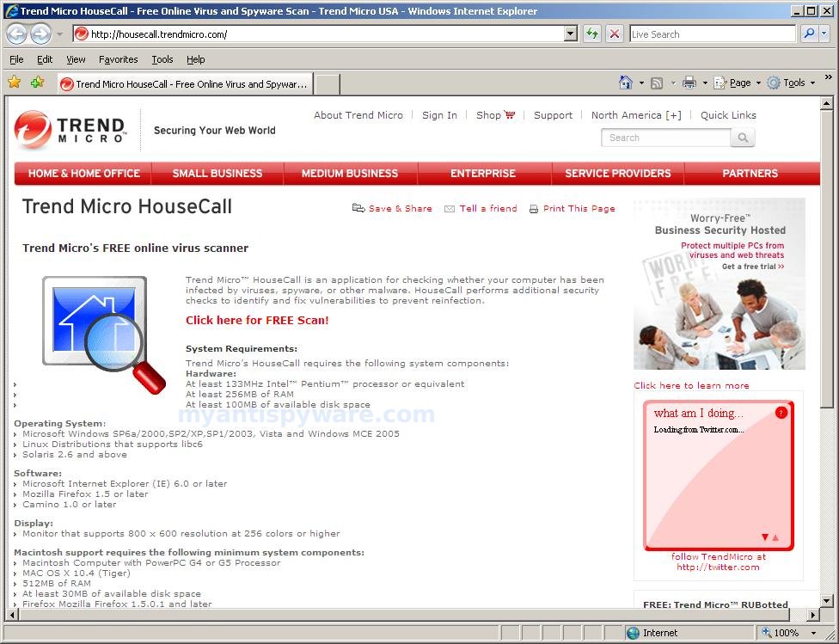
Task: Click the Twitter widget up arrow
Action: point(775,537)
